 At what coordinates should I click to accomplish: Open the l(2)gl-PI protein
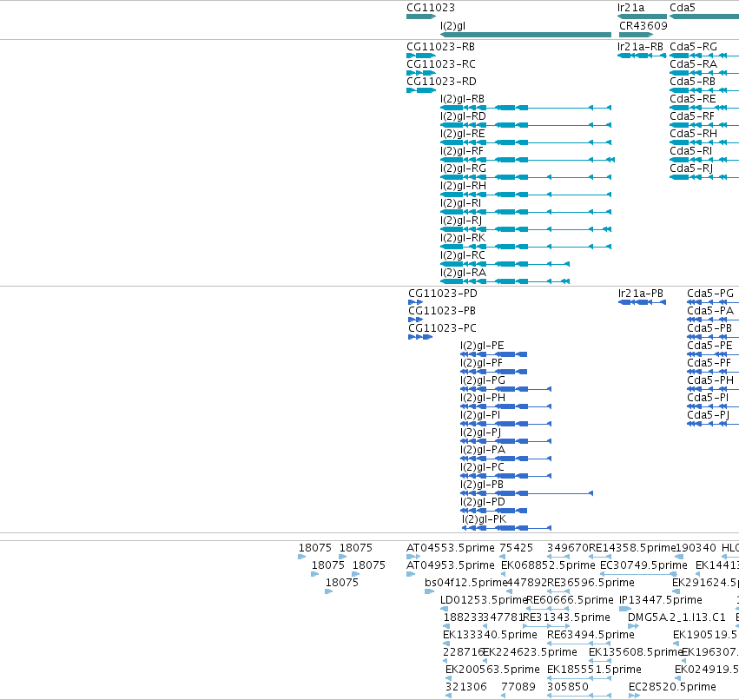pos(480,416)
